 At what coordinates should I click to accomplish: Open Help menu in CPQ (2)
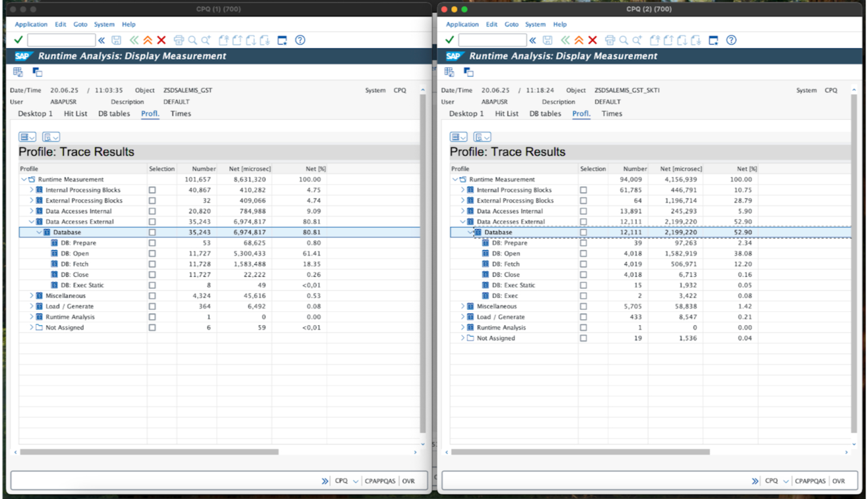(x=560, y=24)
